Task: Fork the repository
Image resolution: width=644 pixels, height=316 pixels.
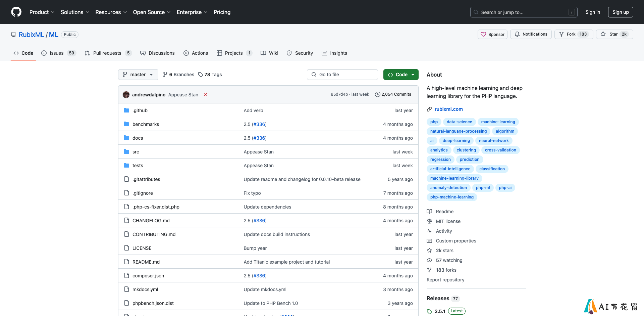Action: coord(574,34)
